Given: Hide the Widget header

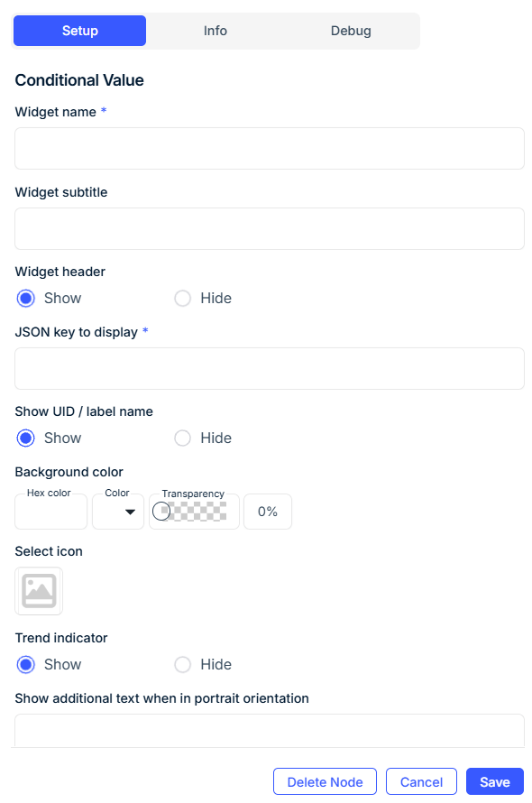Looking at the screenshot, I should click(182, 298).
